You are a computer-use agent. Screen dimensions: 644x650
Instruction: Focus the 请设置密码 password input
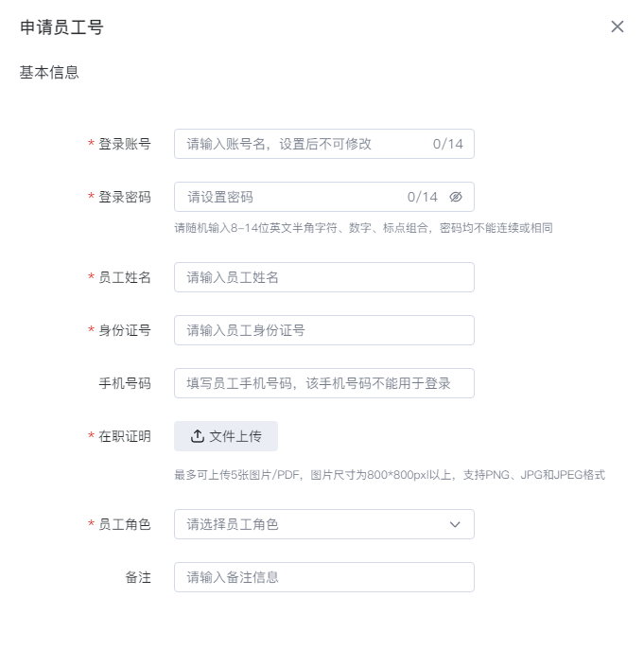(324, 197)
